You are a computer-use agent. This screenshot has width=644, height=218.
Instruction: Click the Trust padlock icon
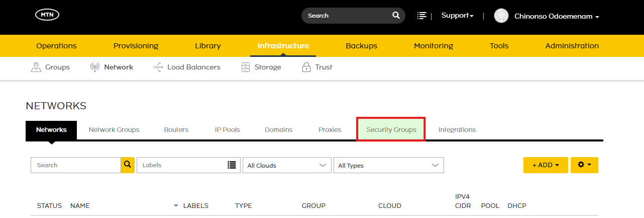pyautogui.click(x=306, y=67)
